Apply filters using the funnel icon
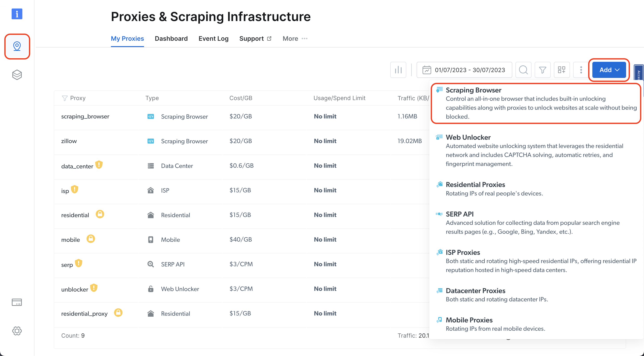The width and height of the screenshot is (644, 356). pos(542,70)
